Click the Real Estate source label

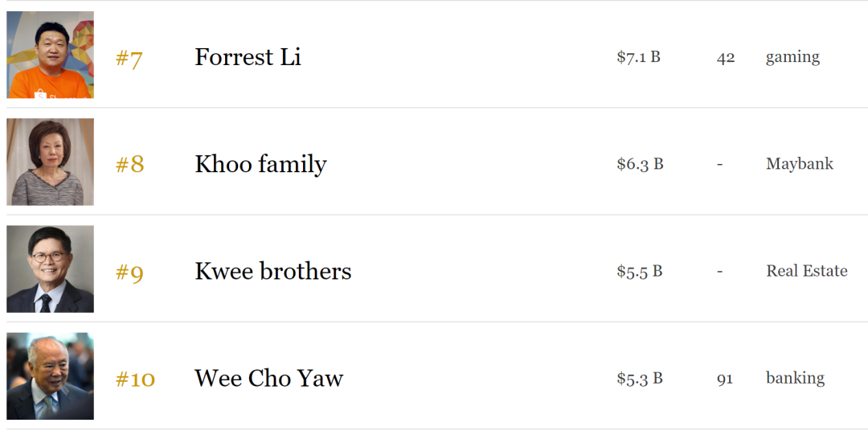(806, 271)
